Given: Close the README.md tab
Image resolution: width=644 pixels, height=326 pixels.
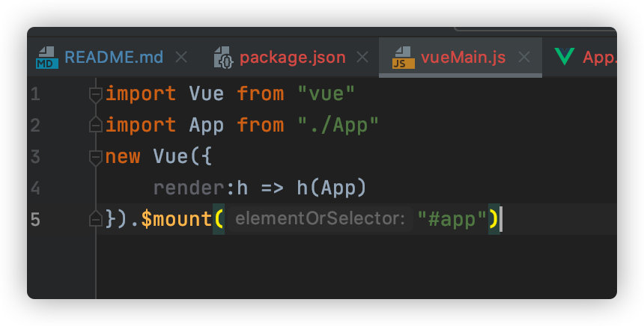Looking at the screenshot, I should pyautogui.click(x=180, y=58).
